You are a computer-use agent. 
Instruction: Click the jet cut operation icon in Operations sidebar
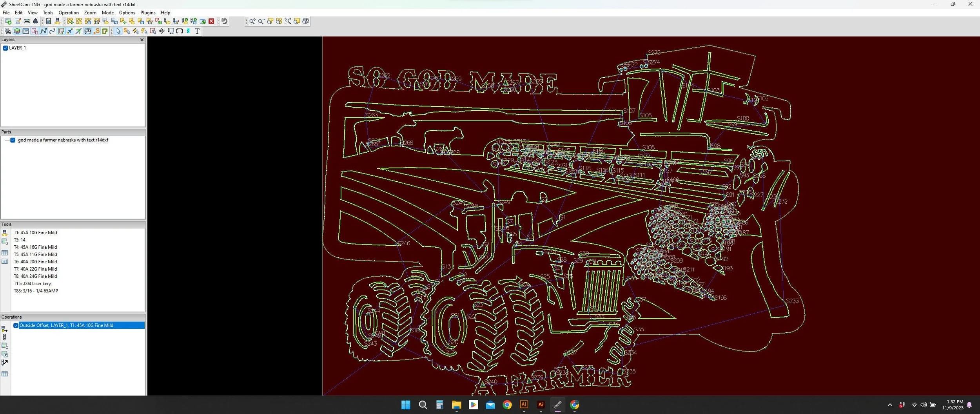[5, 329]
